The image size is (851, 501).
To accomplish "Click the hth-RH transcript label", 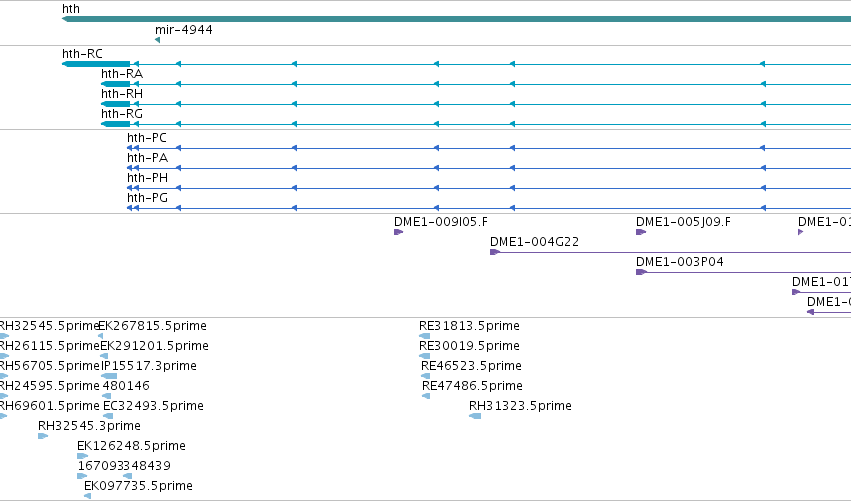I will pos(122,94).
